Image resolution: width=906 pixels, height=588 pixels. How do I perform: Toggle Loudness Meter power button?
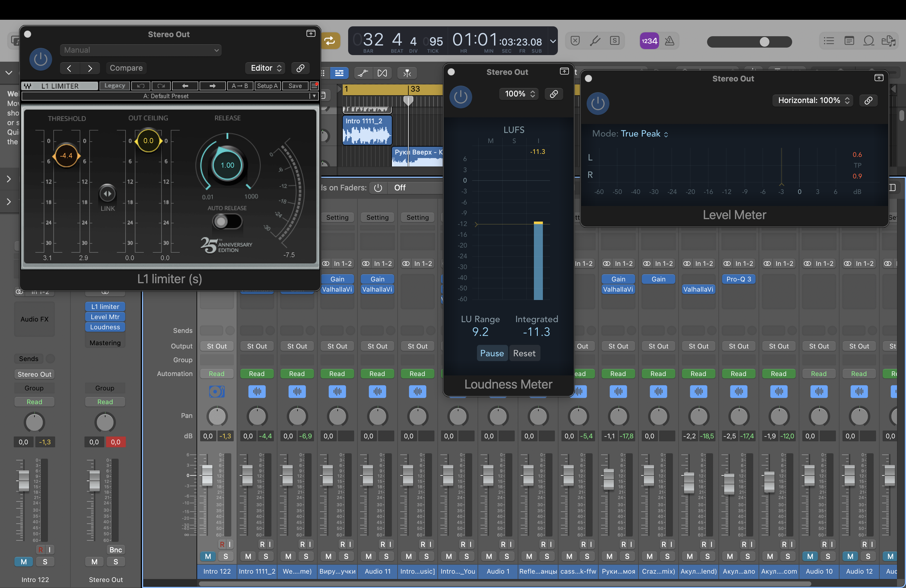coord(460,97)
